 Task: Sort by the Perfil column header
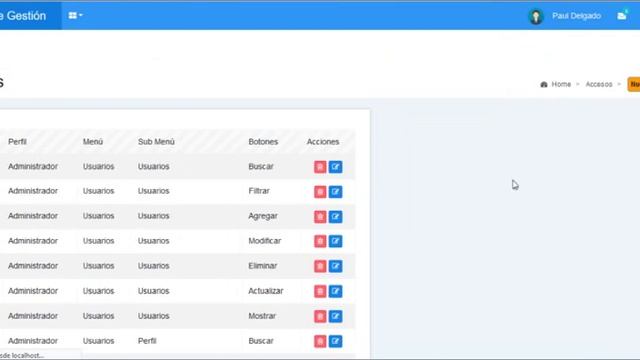(17, 142)
